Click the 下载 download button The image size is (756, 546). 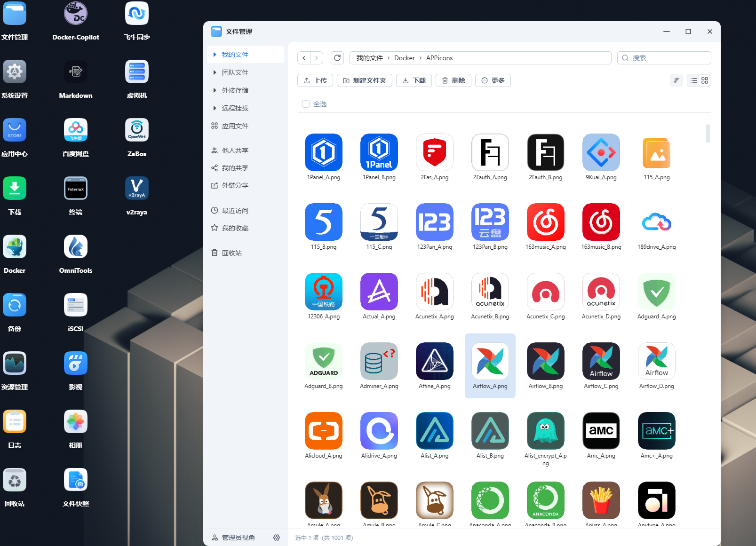[x=414, y=80]
